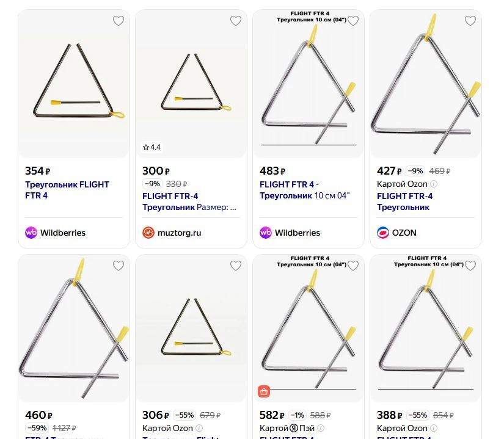Show card payment info on the 306 ₽ item
This screenshot has width=504, height=439.
(199, 429)
